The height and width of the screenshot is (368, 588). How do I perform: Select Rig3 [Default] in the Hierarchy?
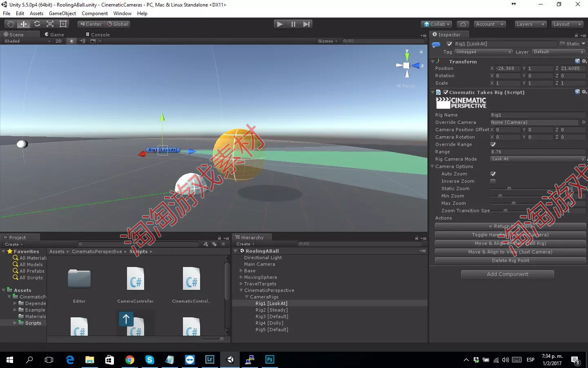[x=272, y=316]
